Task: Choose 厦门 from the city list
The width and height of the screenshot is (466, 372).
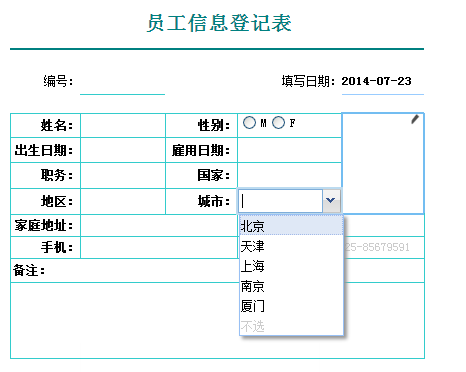Action: pos(291,306)
